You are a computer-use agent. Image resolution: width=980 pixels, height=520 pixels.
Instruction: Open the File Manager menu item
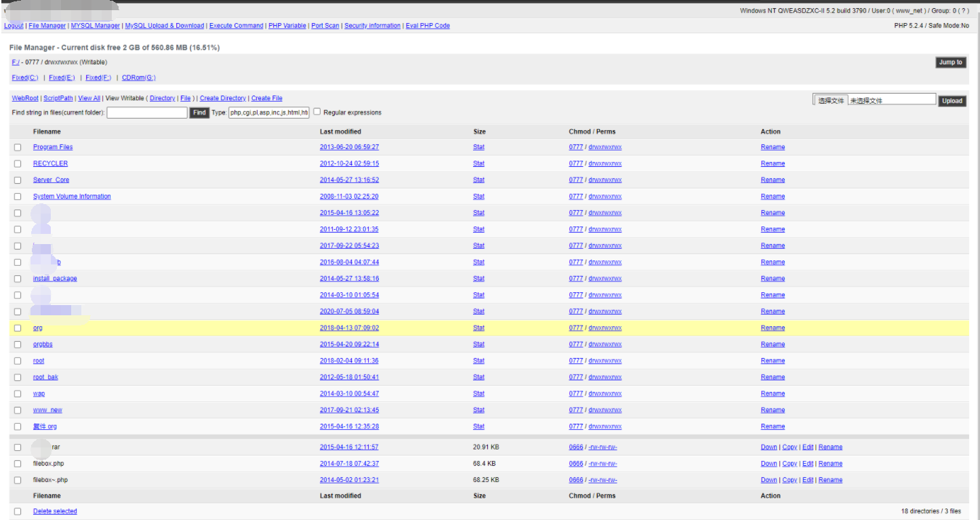point(47,26)
